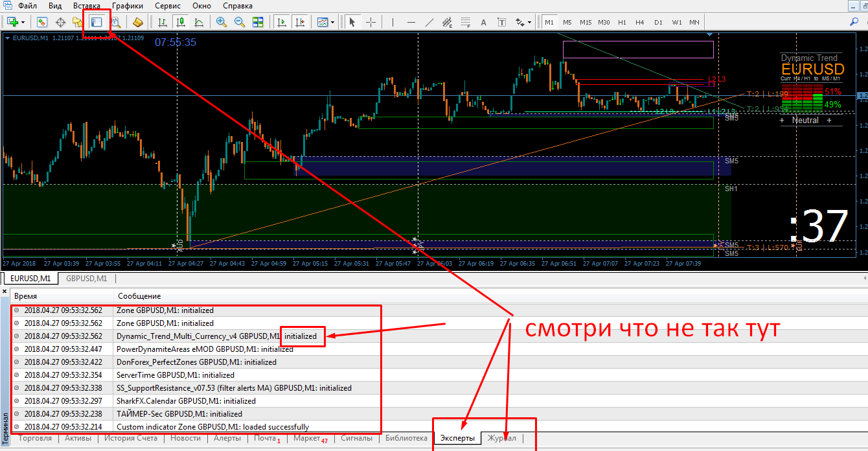This screenshot has height=451, width=868.
Task: Draw a vertical line tool
Action: click(x=393, y=22)
